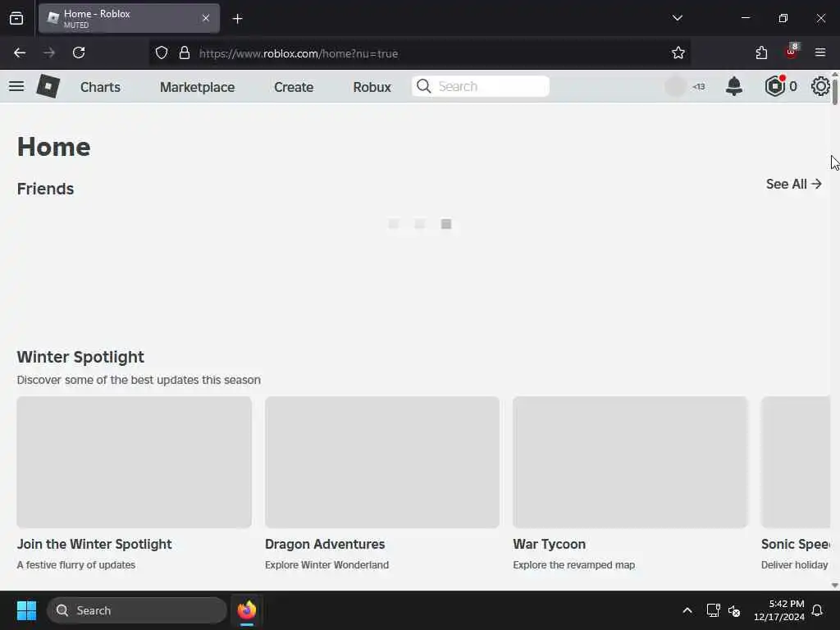Open the uBlock extension icon with badge
840x630 pixels.
pyautogui.click(x=792, y=52)
